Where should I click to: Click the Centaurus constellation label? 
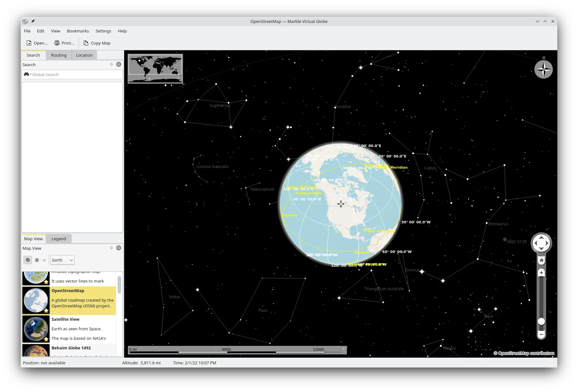[x=498, y=224]
